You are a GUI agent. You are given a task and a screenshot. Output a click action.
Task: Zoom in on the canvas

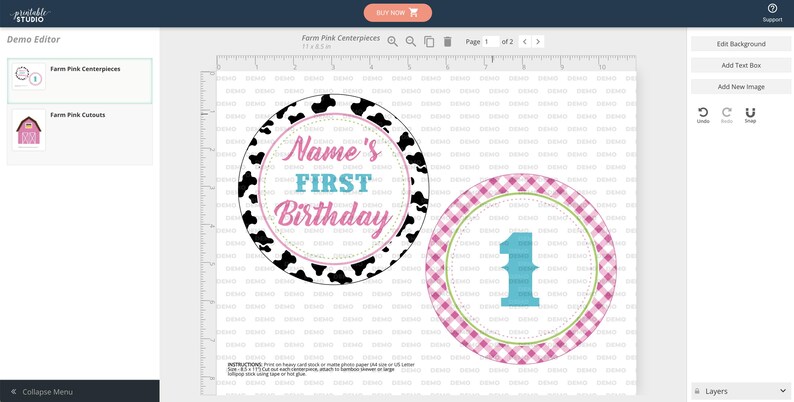point(392,42)
